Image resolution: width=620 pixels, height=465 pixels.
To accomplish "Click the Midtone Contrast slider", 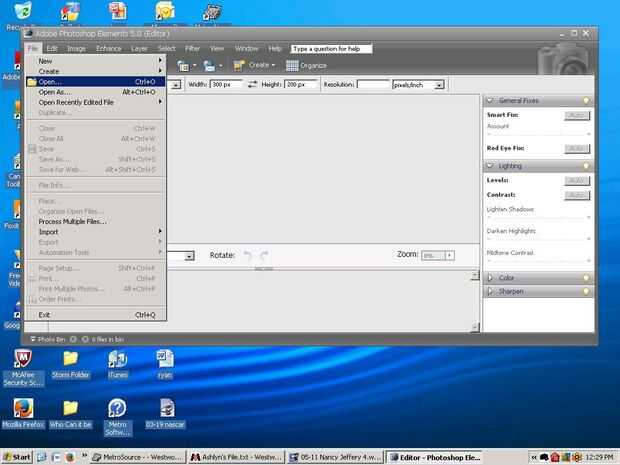I will (x=539, y=261).
